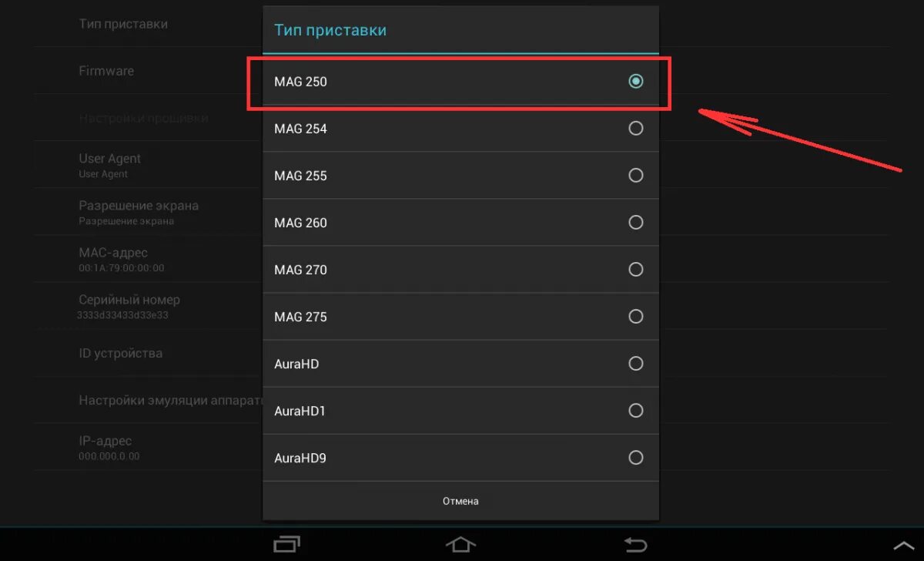Select the AuraHD1 radio button

[x=636, y=410]
